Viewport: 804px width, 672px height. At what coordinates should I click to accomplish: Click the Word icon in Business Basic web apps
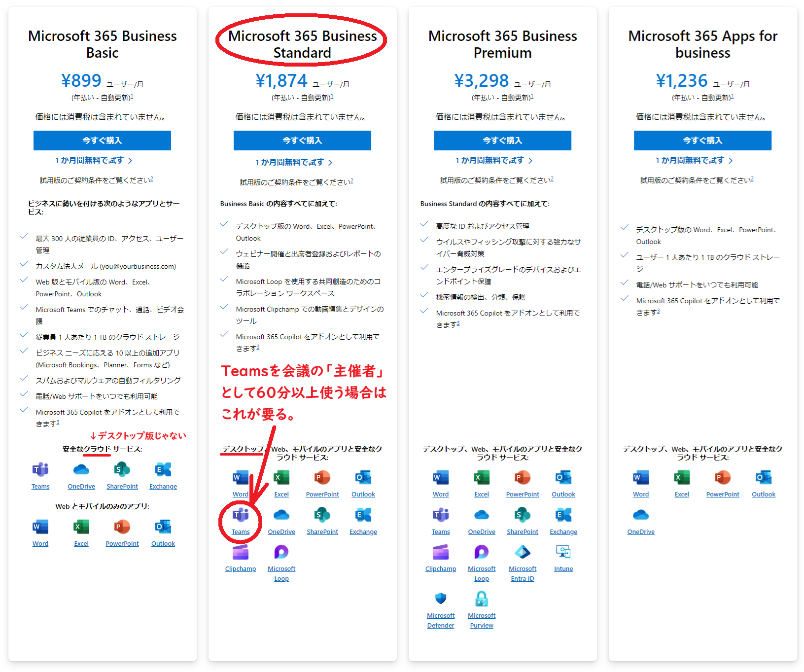40,527
